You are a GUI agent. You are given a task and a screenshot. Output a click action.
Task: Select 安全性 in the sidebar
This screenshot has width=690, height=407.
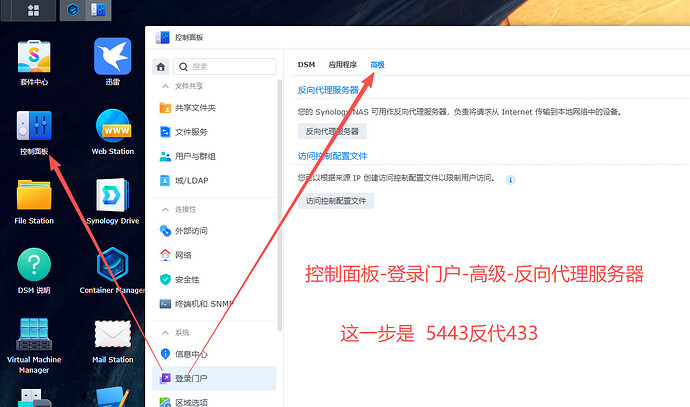click(187, 279)
